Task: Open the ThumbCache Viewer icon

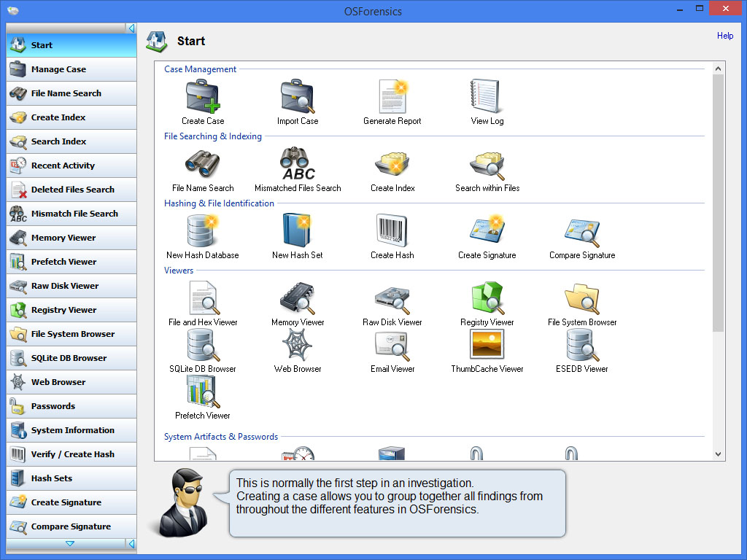Action: pos(487,344)
